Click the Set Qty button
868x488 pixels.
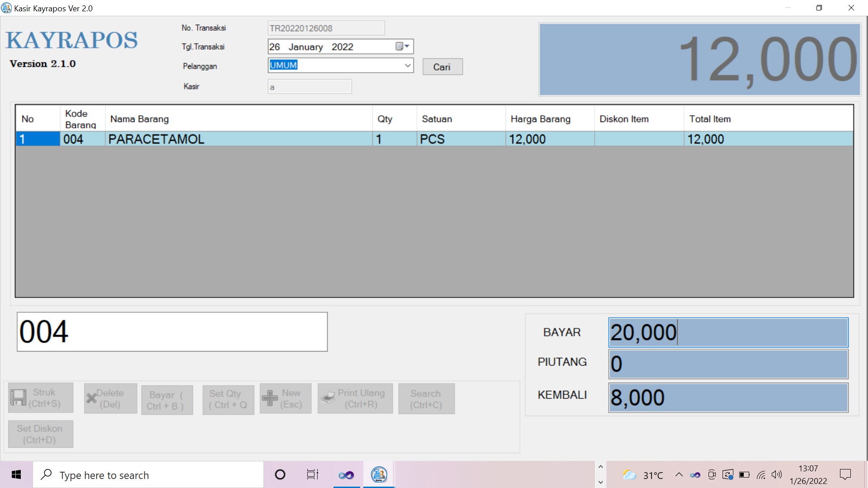coord(228,399)
